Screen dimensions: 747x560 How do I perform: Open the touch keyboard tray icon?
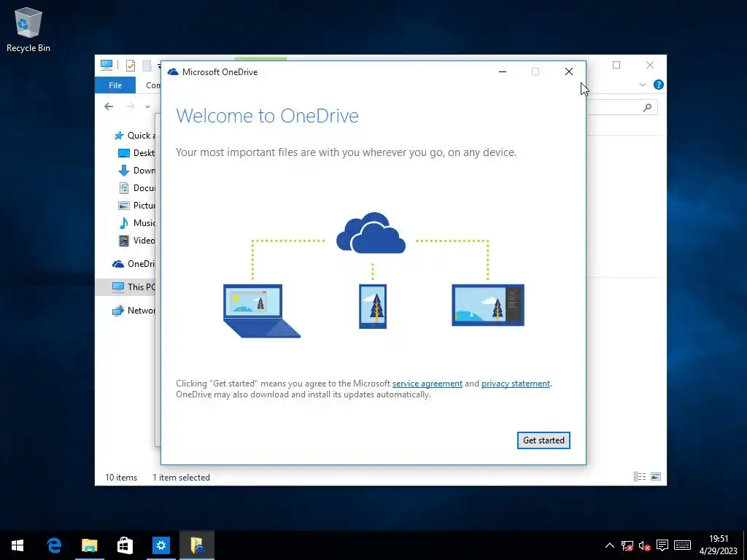coord(682,545)
